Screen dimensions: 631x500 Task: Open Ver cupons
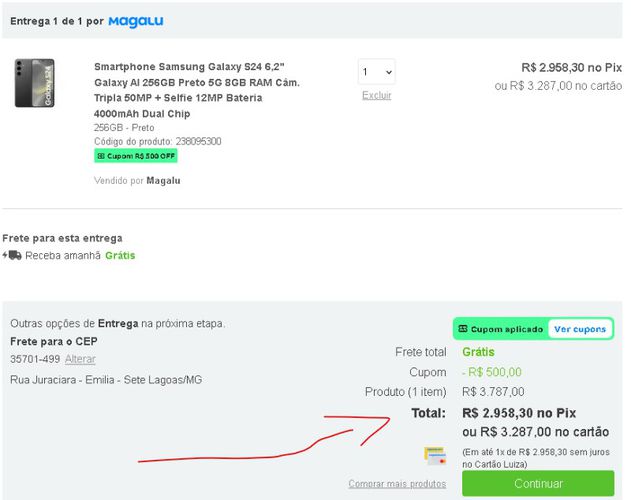click(580, 329)
